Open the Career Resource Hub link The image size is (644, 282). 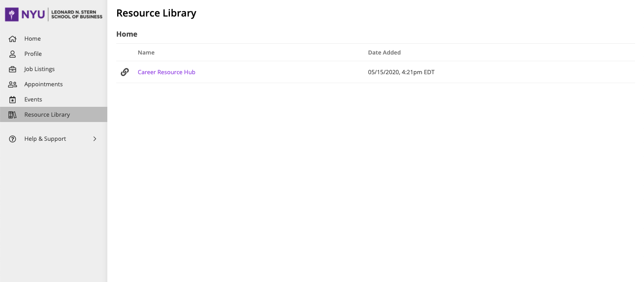(166, 72)
